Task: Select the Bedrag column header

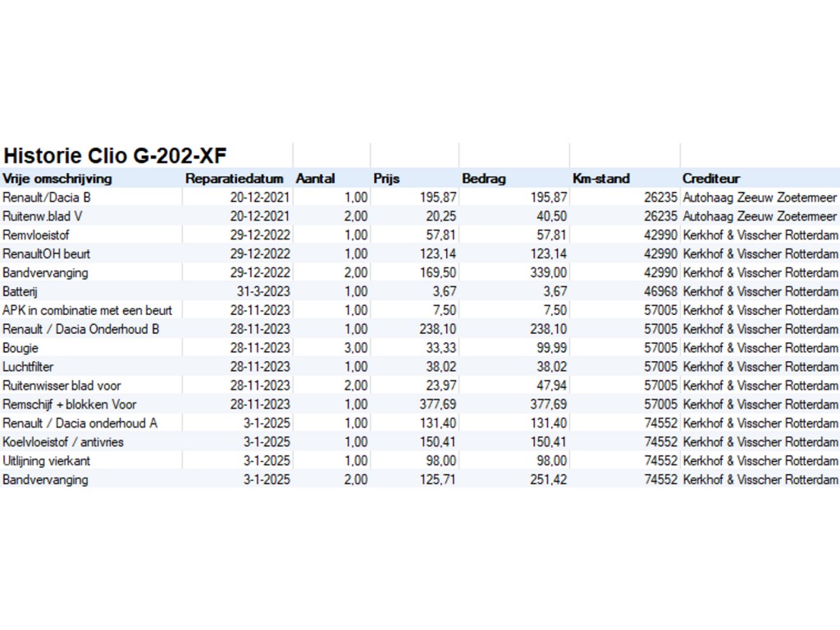Action: click(x=484, y=179)
